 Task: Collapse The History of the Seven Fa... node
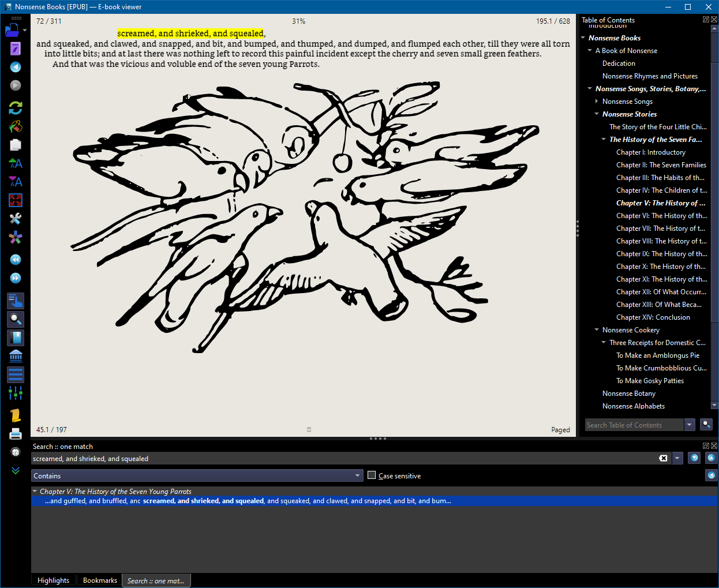pyautogui.click(x=604, y=140)
